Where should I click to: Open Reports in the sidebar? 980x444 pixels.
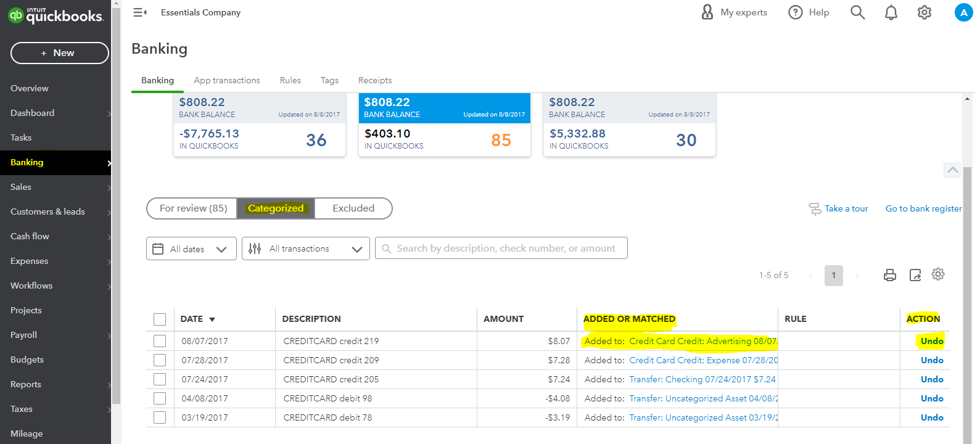tap(26, 385)
